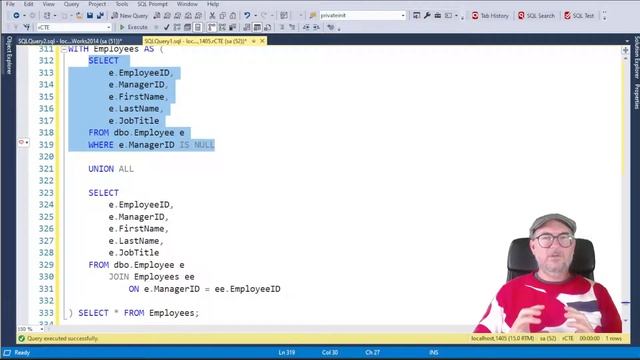
Task: Click the green success check status icon
Action: 22,338
